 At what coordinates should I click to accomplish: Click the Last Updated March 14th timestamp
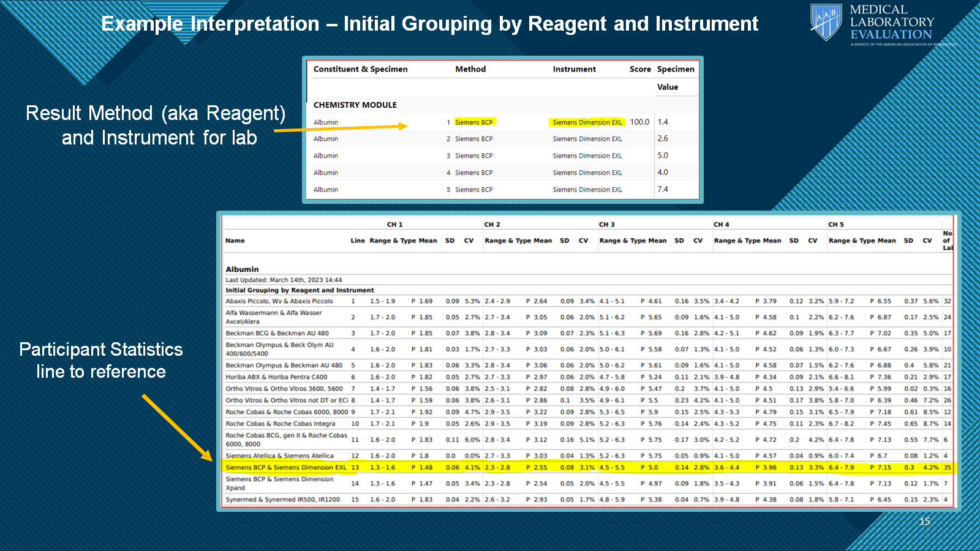point(284,280)
